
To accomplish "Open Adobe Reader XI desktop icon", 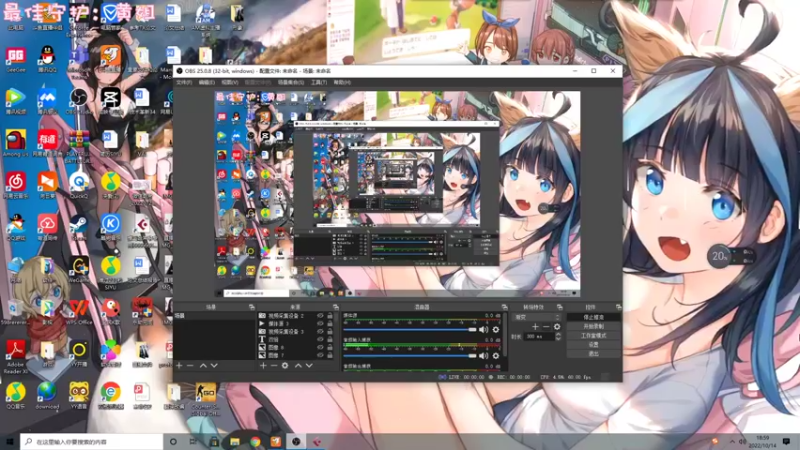I will (x=15, y=357).
